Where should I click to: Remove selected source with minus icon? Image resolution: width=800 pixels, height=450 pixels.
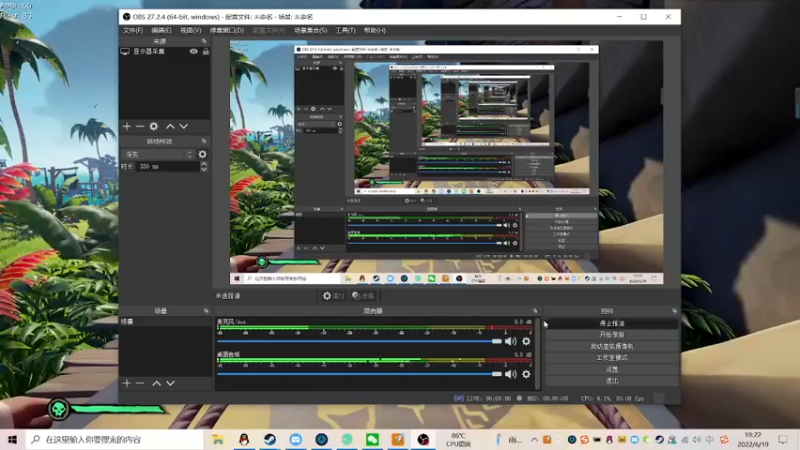pyautogui.click(x=140, y=126)
